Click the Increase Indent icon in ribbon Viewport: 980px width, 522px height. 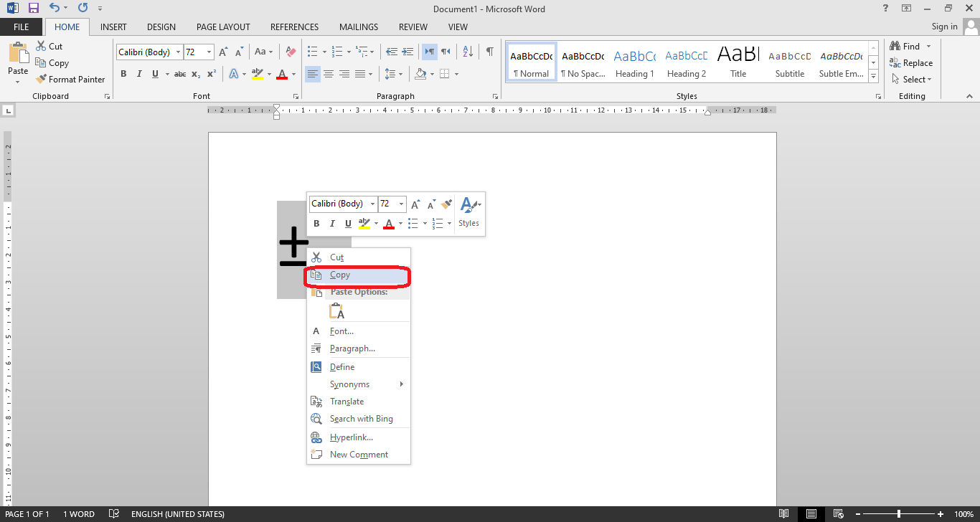pos(407,52)
